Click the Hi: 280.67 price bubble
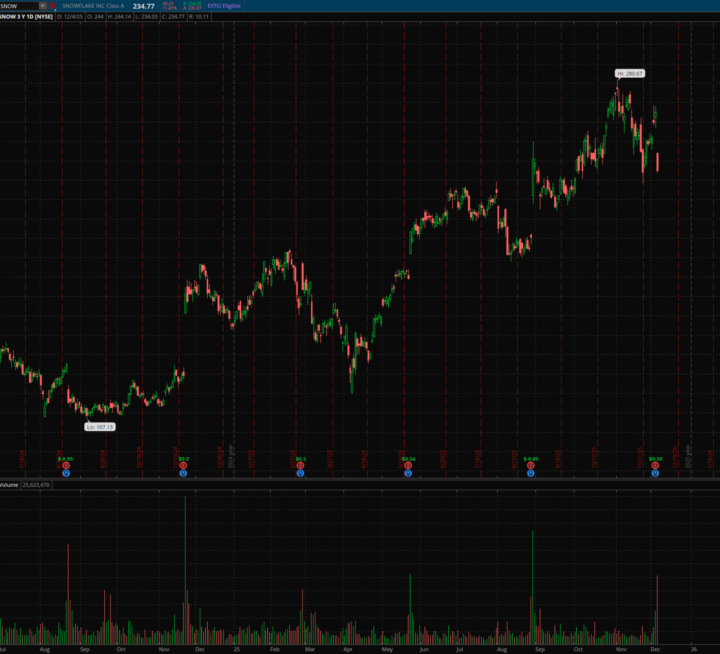 point(630,73)
